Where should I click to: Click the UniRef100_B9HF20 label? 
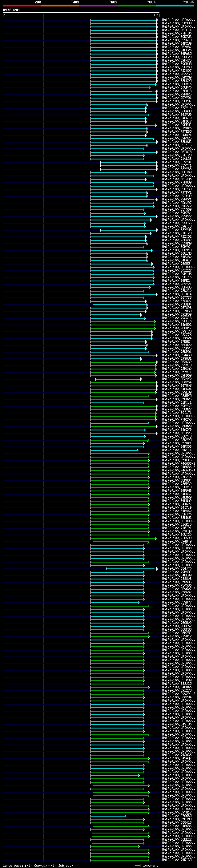(x=177, y=57)
